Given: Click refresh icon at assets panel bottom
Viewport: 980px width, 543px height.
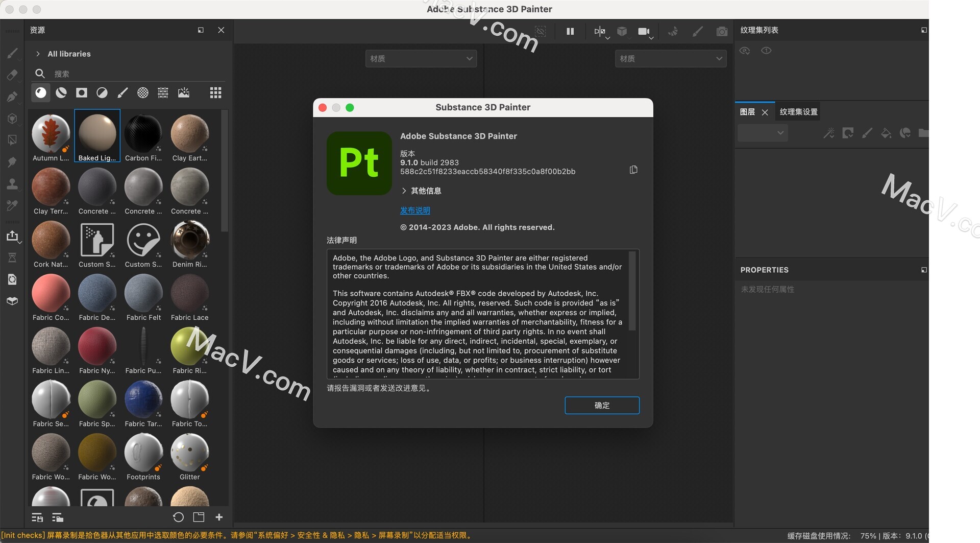Looking at the screenshot, I should point(178,517).
